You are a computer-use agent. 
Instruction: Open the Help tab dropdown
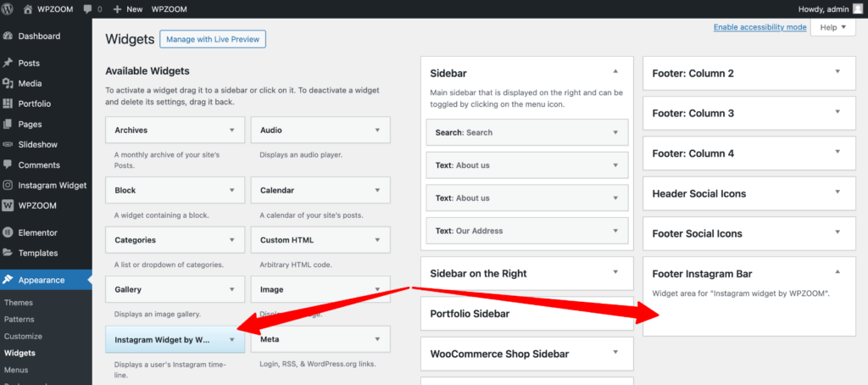pyautogui.click(x=832, y=27)
